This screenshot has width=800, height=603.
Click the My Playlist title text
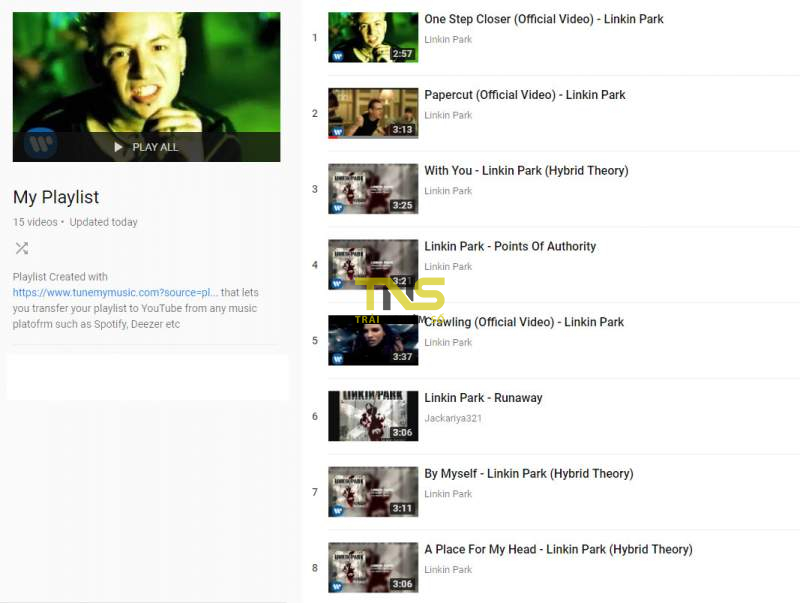[x=56, y=197]
